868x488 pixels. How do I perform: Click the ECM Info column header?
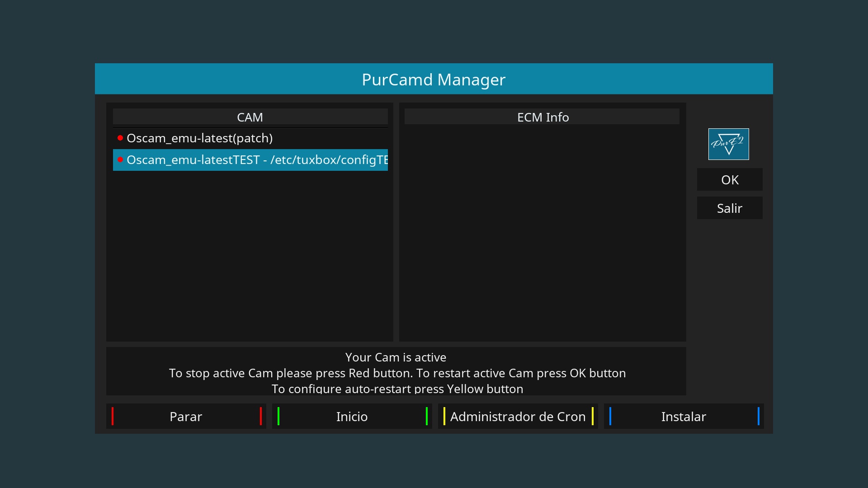click(542, 117)
